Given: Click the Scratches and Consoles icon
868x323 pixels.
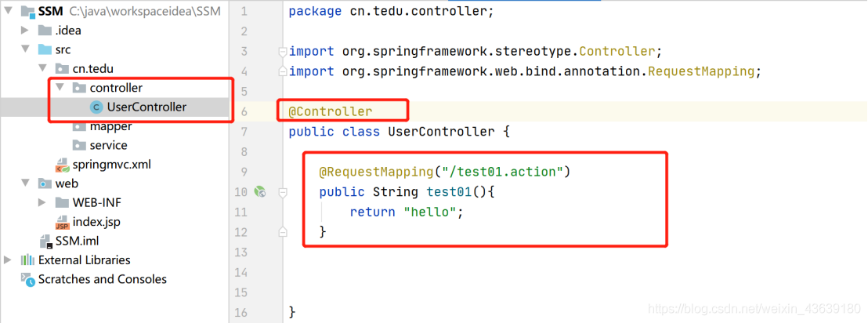Looking at the screenshot, I should pos(27,279).
